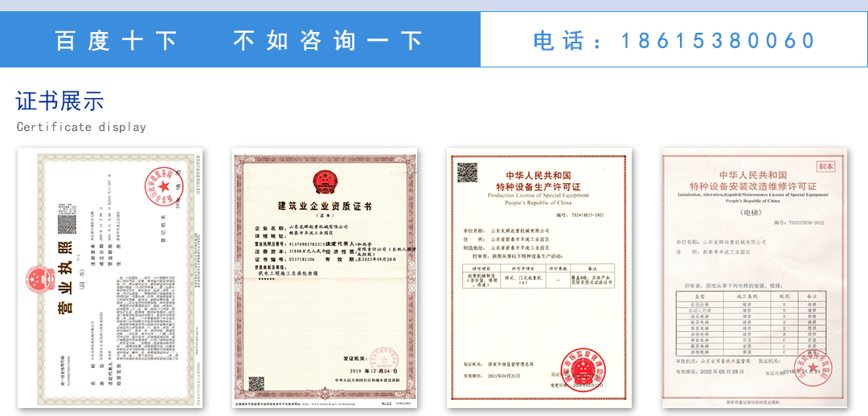Click the 副本 label on the elevator license
This screenshot has height=416, width=868.
[x=825, y=165]
